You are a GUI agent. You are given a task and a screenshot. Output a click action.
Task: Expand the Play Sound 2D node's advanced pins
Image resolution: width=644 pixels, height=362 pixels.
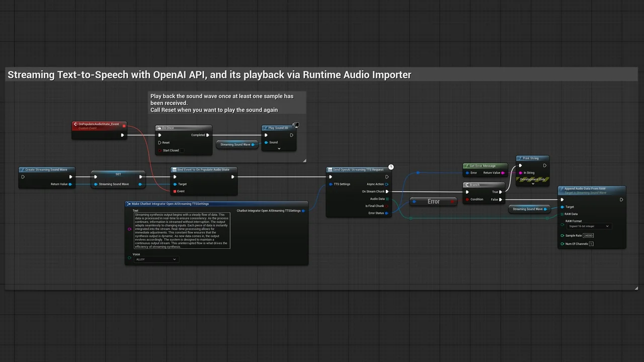[x=279, y=148]
